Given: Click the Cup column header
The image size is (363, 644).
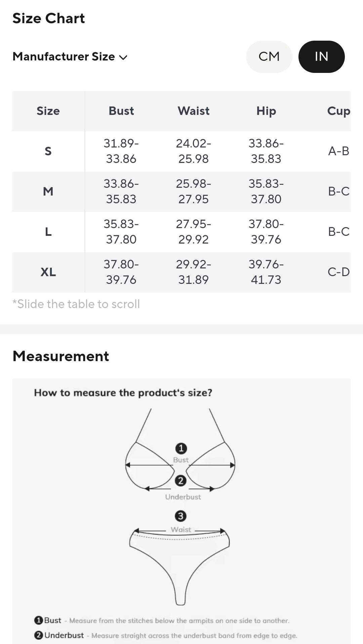Looking at the screenshot, I should (338, 111).
